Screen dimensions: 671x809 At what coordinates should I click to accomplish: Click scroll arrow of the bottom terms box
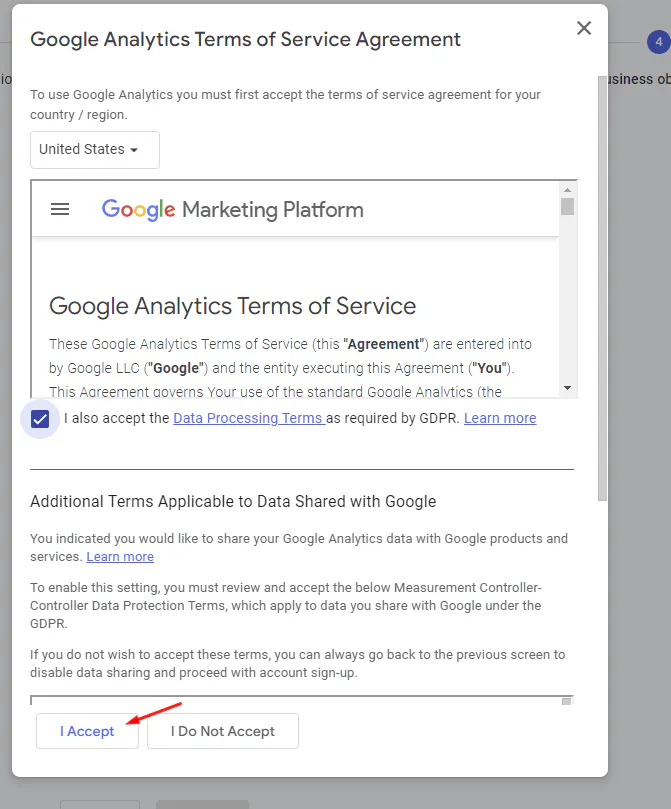(567, 702)
